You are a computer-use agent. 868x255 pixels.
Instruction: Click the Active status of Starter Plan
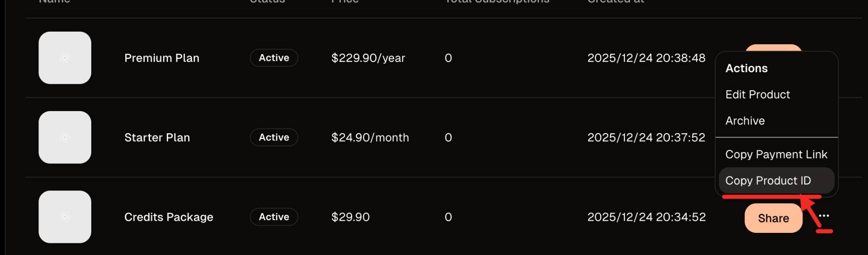coord(274,137)
